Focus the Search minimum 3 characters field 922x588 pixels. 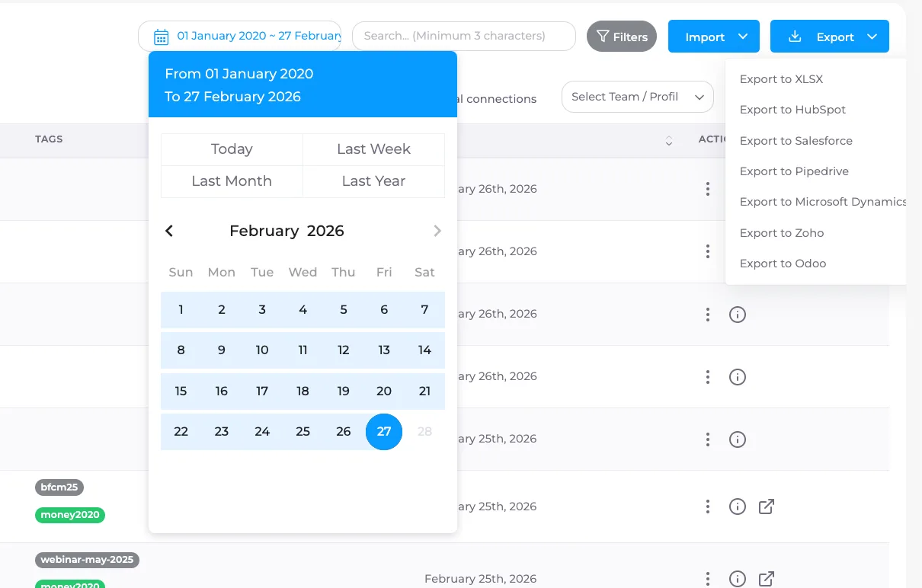(463, 36)
